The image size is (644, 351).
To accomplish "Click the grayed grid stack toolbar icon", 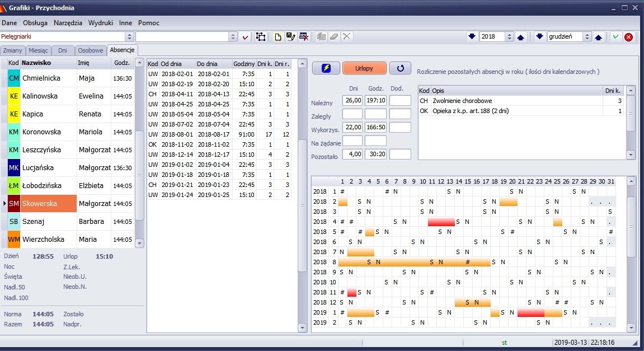I will pos(321,36).
